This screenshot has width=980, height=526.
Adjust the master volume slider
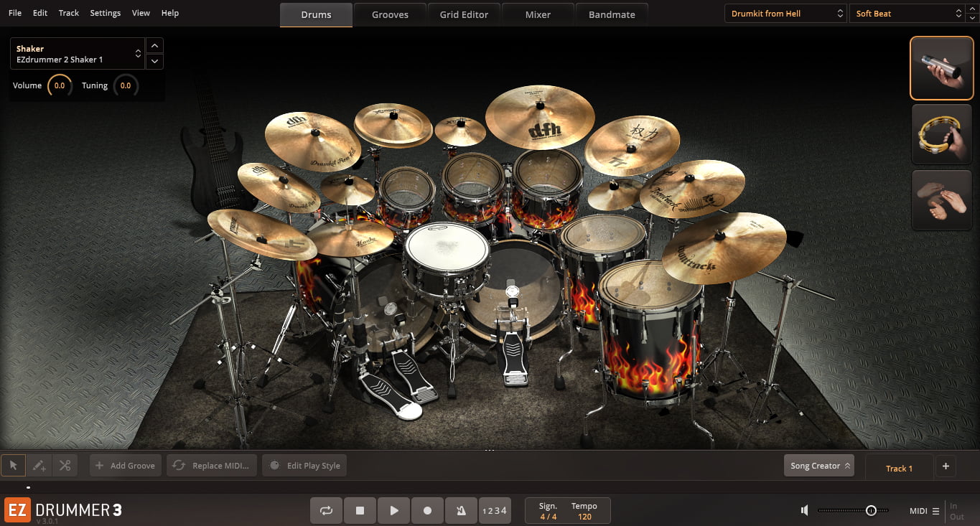pyautogui.click(x=853, y=510)
